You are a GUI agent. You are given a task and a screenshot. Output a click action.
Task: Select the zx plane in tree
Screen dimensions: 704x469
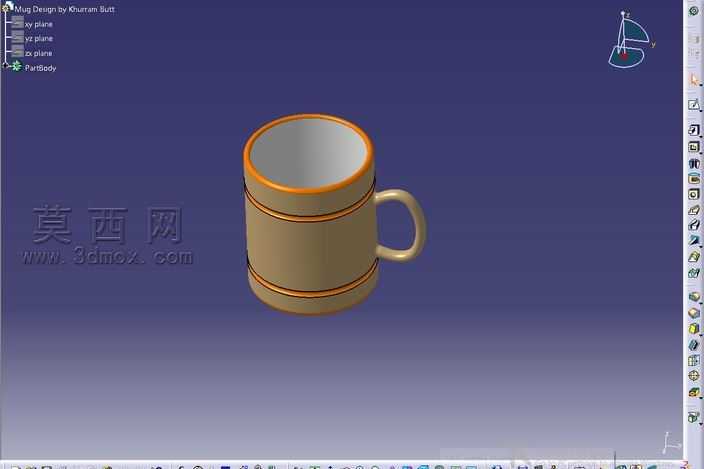pos(39,53)
